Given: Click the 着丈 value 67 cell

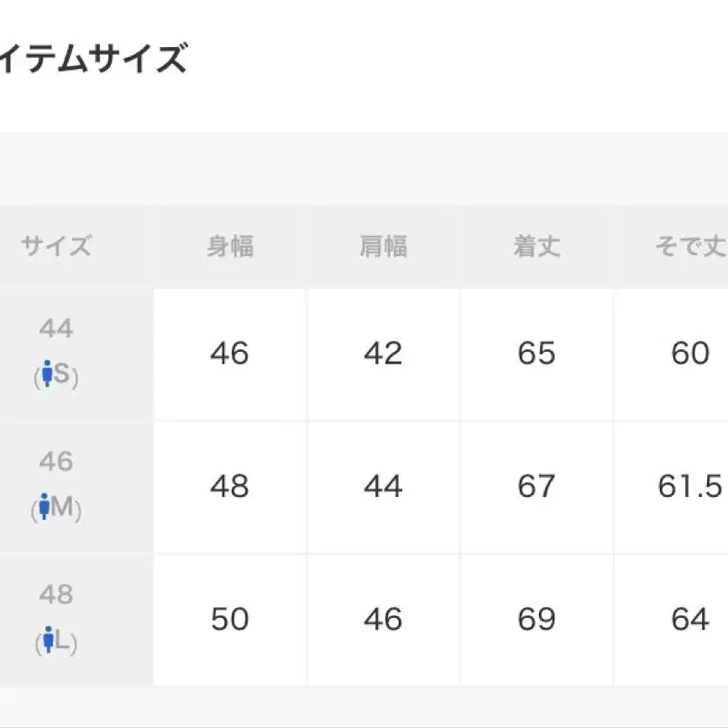Looking at the screenshot, I should (537, 486).
